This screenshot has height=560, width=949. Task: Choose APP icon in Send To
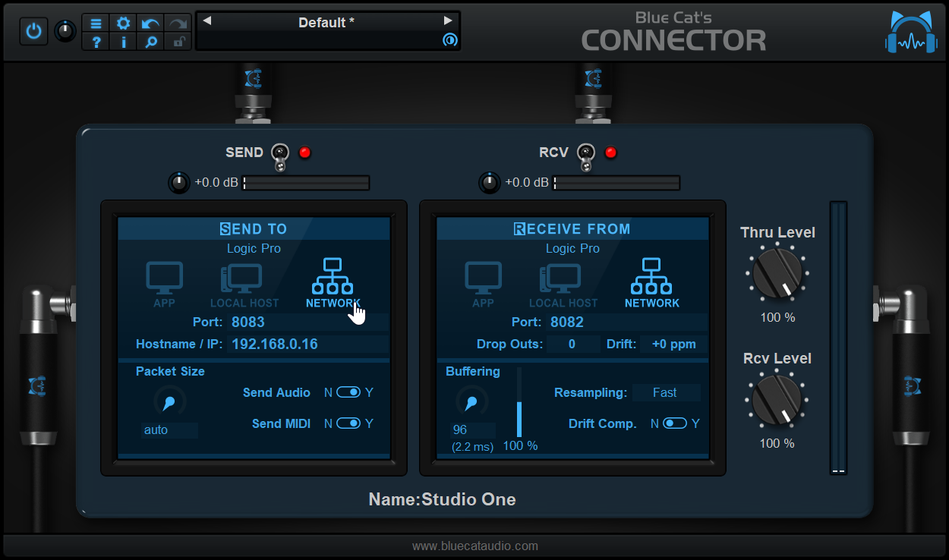click(164, 285)
